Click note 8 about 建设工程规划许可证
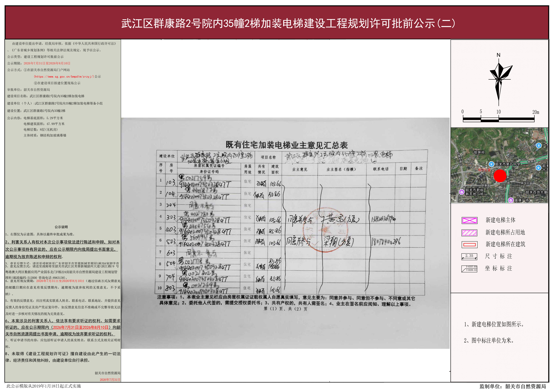The image size is (554, 392). 63,357
